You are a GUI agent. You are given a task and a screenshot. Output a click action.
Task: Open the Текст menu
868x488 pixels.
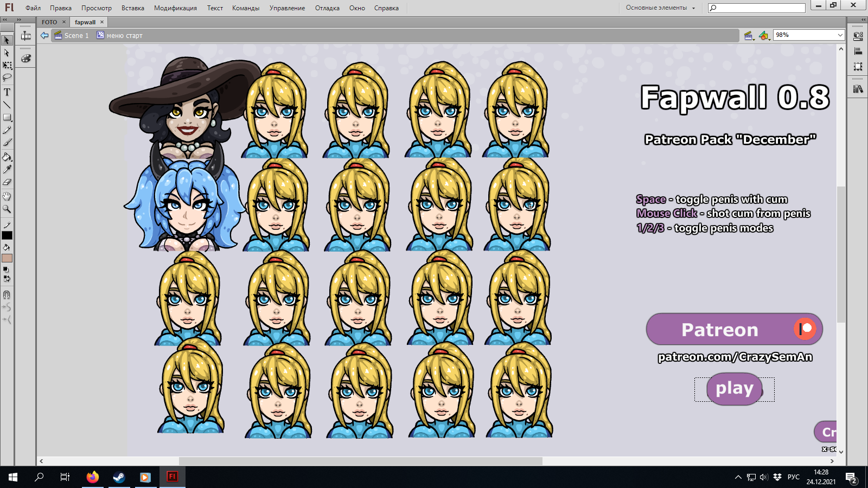point(215,8)
